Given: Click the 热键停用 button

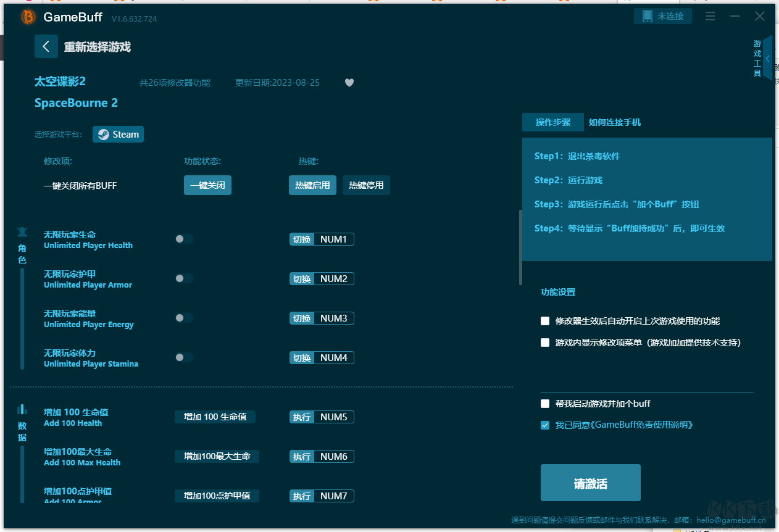Looking at the screenshot, I should point(366,185).
